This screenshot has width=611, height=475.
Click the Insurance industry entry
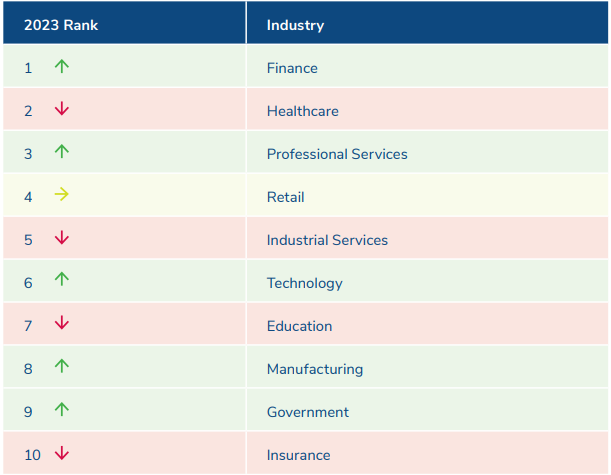pos(298,455)
